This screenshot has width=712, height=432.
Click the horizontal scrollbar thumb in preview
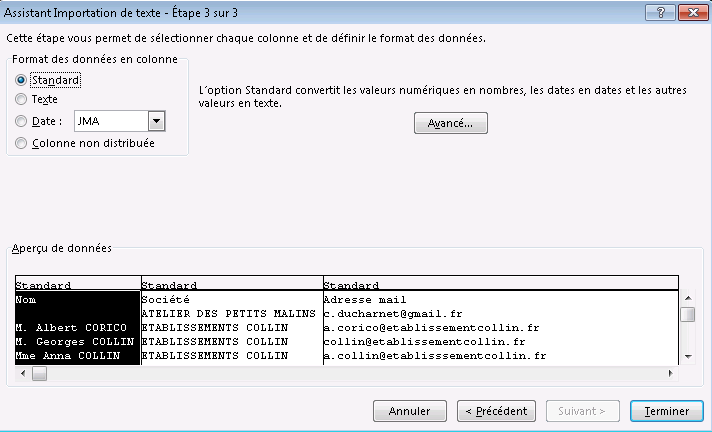tap(40, 374)
